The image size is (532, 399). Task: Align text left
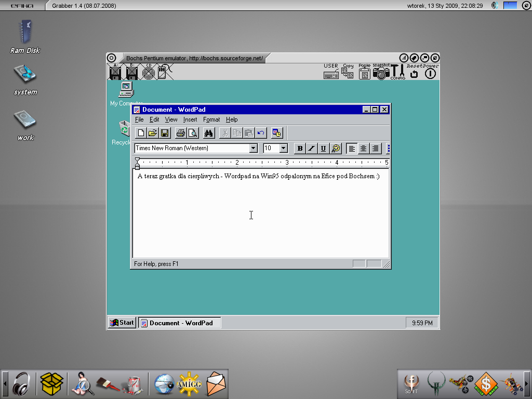coord(352,148)
